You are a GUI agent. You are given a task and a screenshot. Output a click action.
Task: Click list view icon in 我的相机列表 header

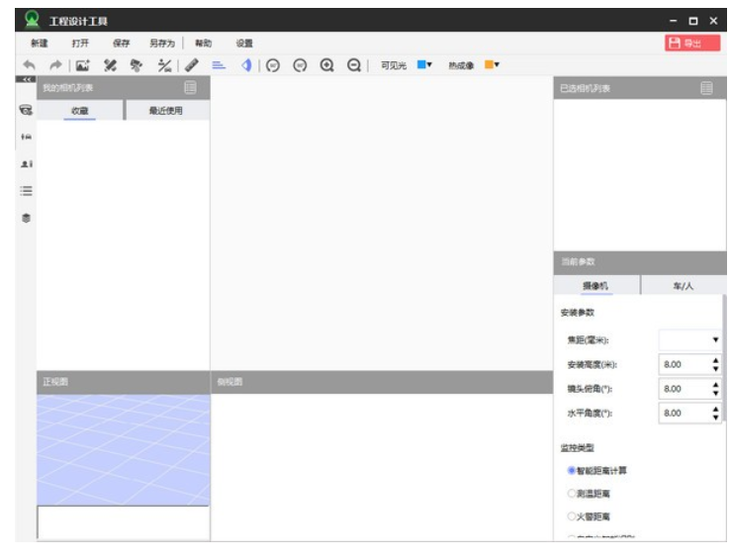click(x=190, y=87)
